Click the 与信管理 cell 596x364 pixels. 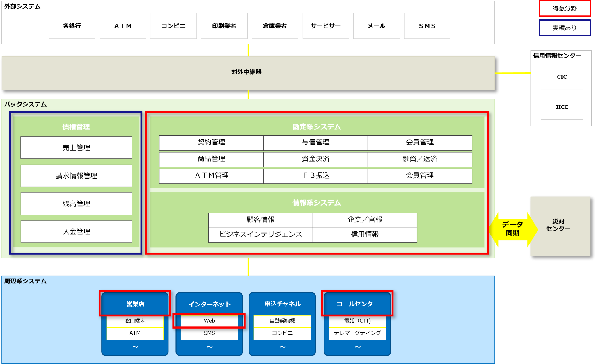pos(315,142)
